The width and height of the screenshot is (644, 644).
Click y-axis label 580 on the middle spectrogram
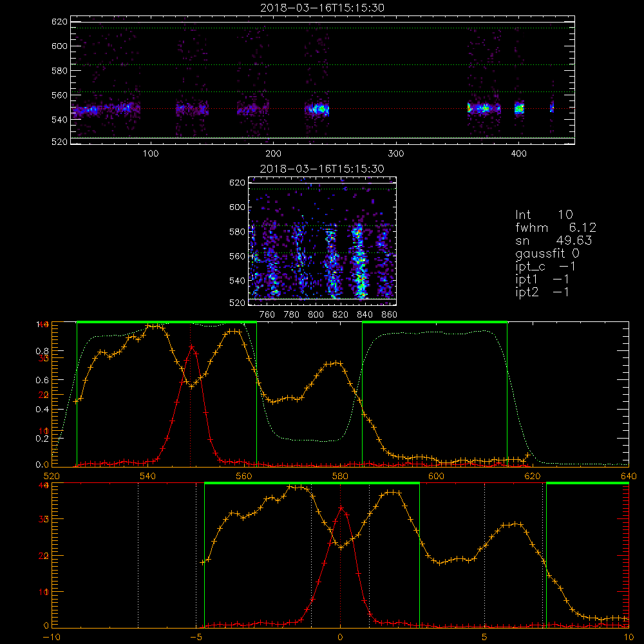coord(238,232)
